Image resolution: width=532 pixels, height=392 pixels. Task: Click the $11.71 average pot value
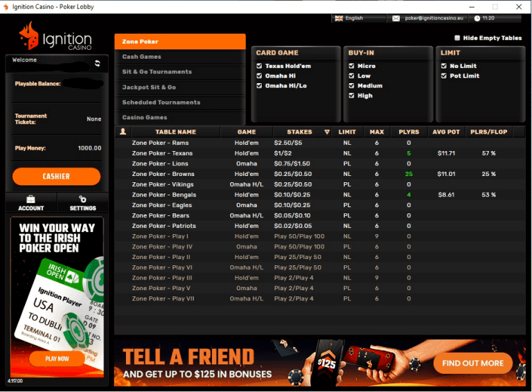[x=446, y=153]
